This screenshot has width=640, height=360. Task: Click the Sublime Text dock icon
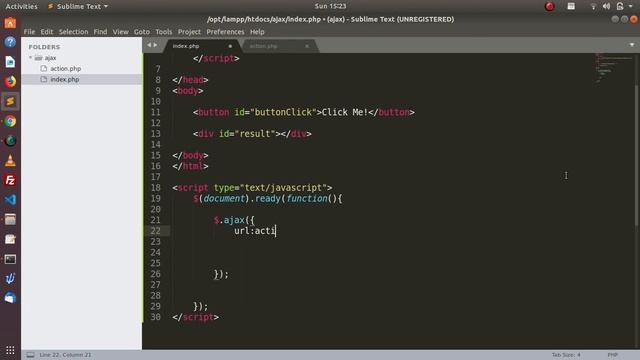(x=10, y=101)
